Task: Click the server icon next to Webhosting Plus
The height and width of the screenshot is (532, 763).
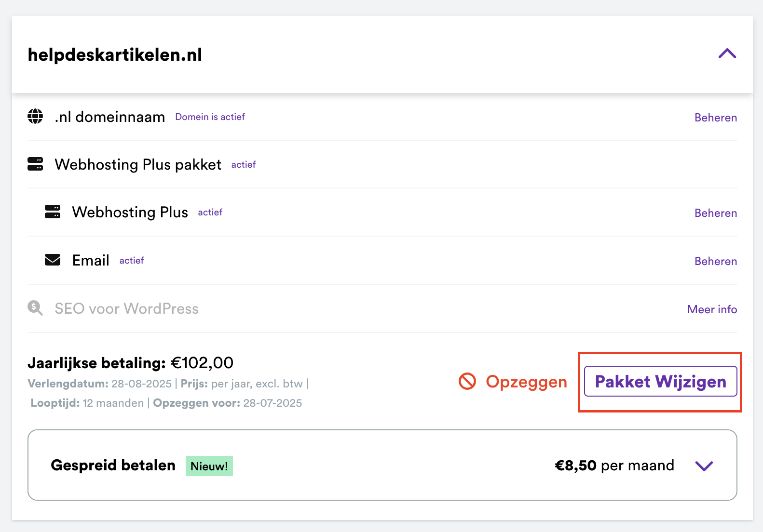Action: point(53,212)
